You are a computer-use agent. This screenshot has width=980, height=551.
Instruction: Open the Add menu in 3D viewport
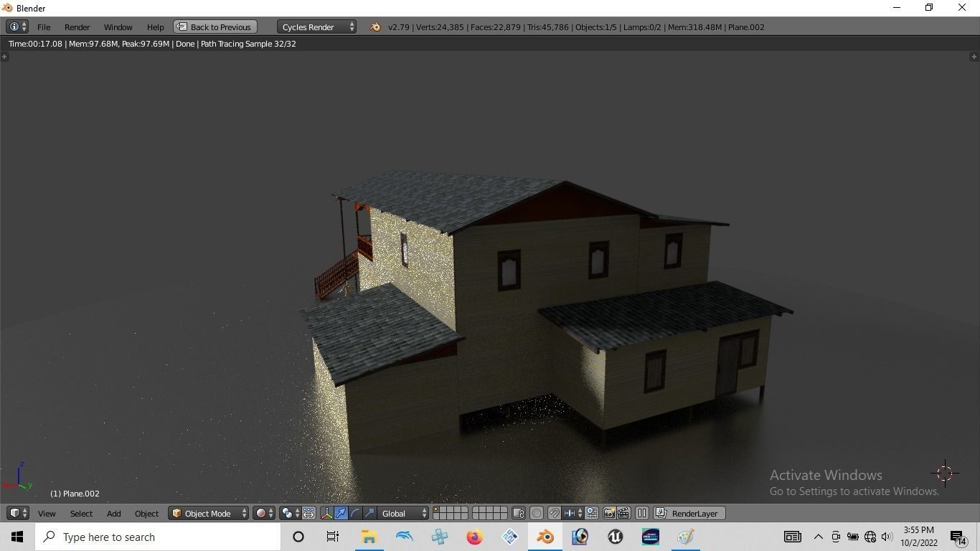tap(113, 513)
